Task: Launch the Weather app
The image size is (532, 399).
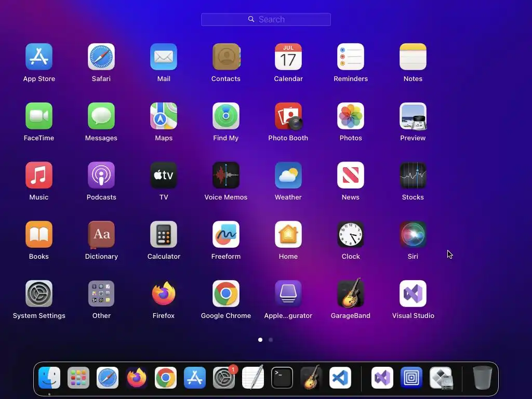Action: (288, 175)
